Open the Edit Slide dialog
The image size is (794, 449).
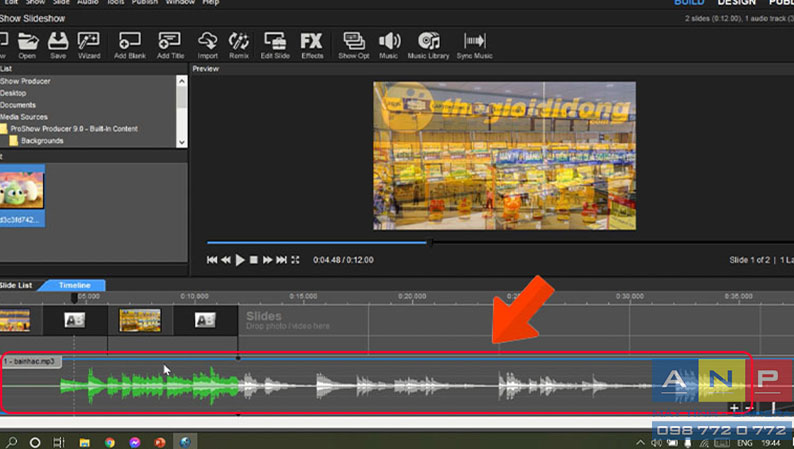click(x=275, y=45)
